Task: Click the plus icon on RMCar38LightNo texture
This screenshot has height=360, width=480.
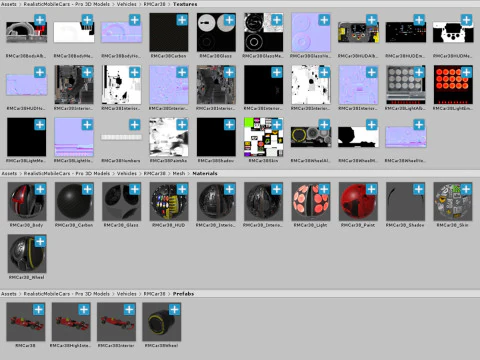Action: 87,125
